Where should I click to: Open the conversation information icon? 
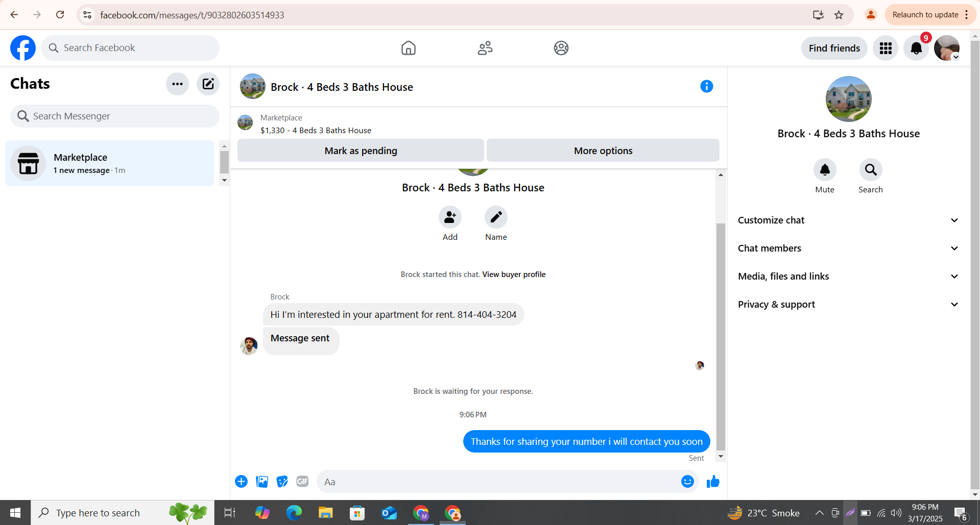(x=707, y=86)
